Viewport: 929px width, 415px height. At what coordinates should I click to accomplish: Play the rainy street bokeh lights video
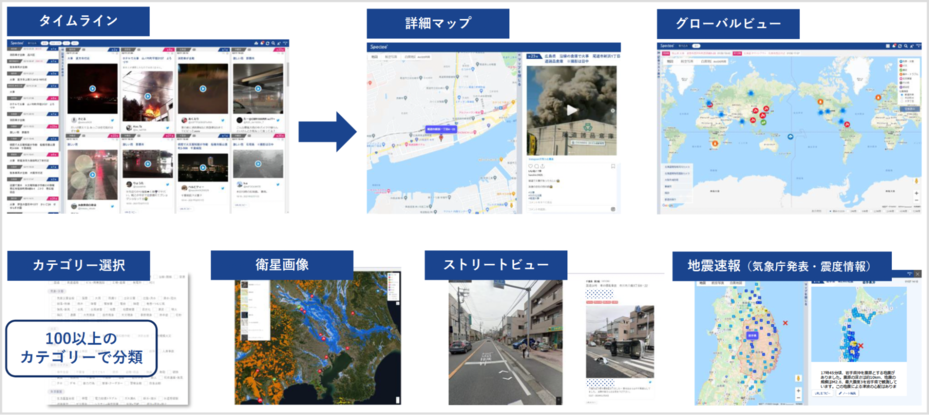[x=92, y=174]
